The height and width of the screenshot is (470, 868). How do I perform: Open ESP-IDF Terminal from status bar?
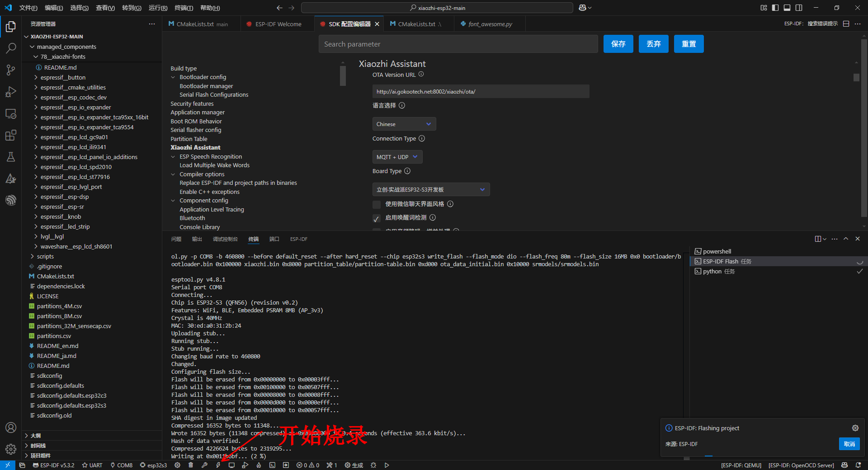point(272,465)
